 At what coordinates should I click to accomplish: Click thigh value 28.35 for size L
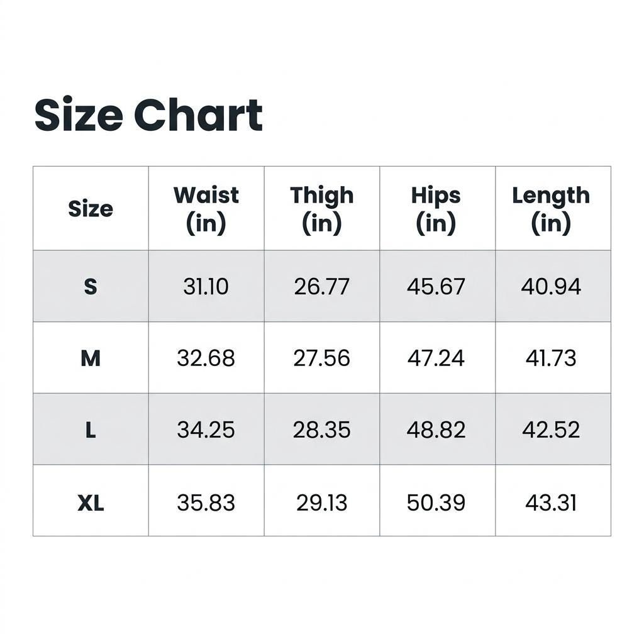click(322, 430)
